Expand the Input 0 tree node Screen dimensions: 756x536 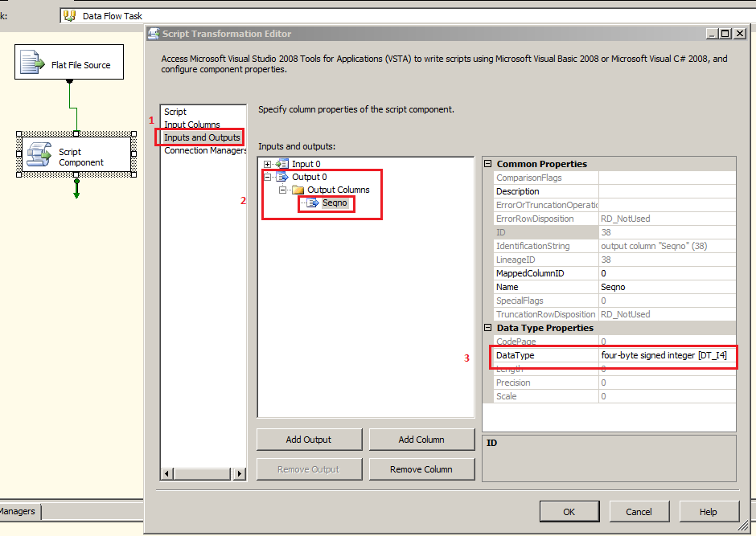(267, 163)
